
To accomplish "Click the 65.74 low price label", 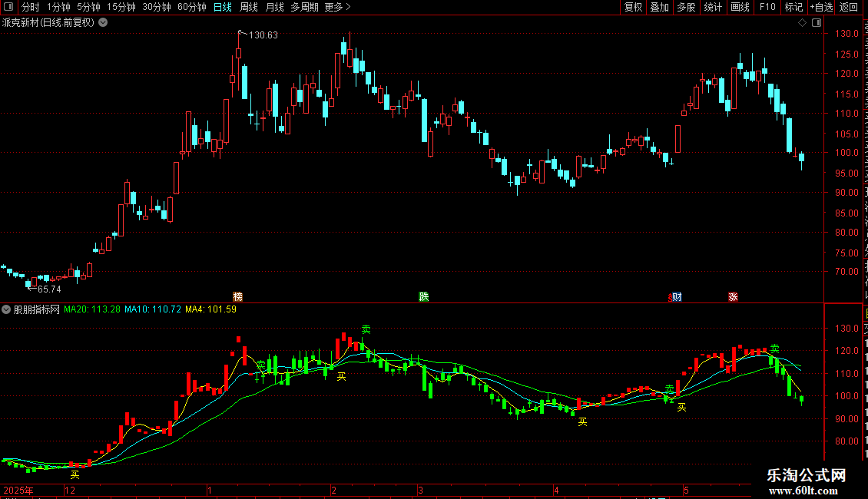I will [49, 289].
